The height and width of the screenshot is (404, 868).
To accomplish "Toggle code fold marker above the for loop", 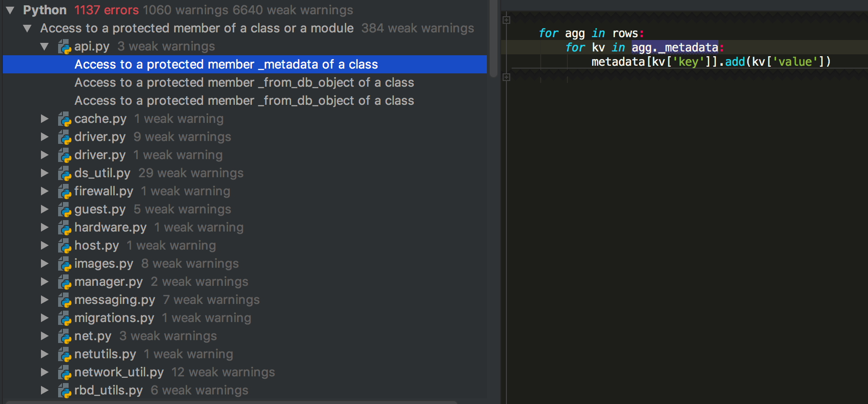I will (x=506, y=20).
